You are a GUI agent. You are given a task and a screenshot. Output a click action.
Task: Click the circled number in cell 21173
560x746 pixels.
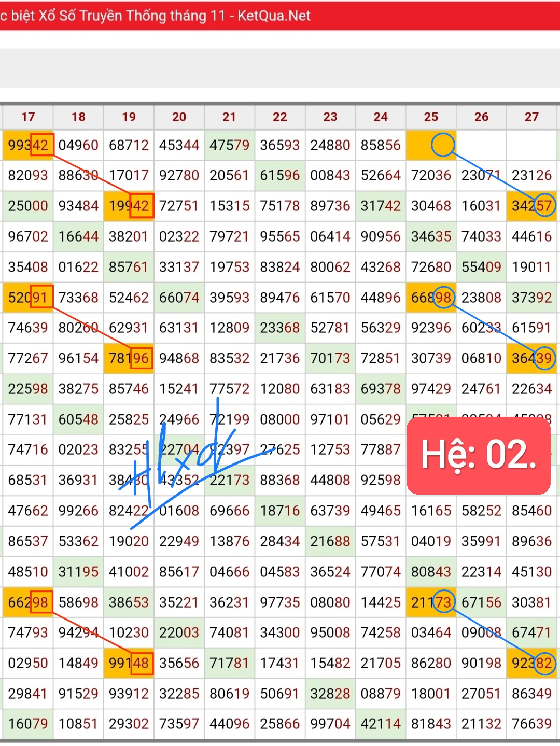click(x=443, y=602)
